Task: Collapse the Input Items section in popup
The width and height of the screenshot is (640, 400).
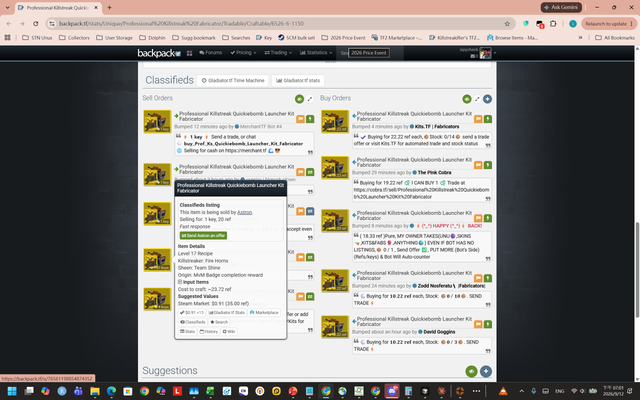Action: (x=180, y=282)
